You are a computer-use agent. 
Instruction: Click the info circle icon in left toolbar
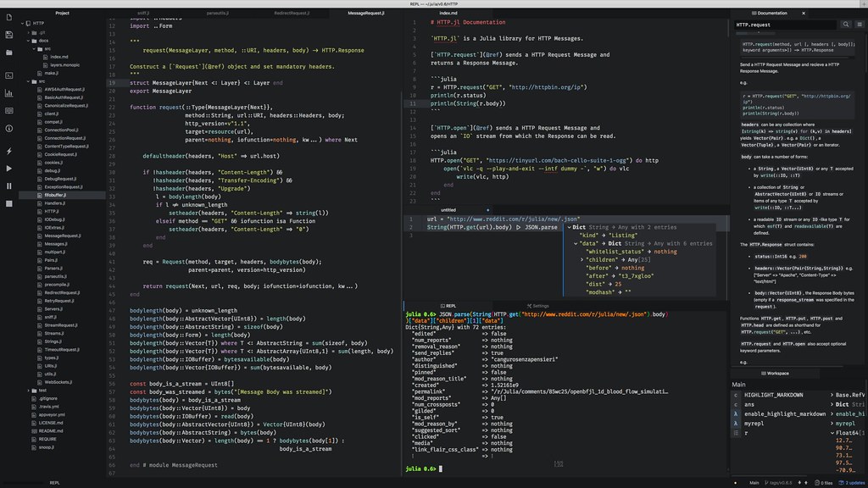pos(8,129)
